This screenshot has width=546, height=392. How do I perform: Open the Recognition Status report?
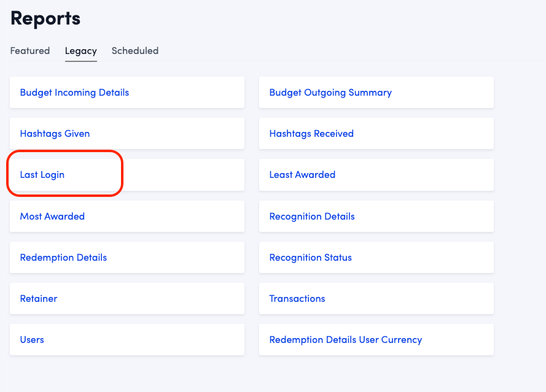pos(310,258)
